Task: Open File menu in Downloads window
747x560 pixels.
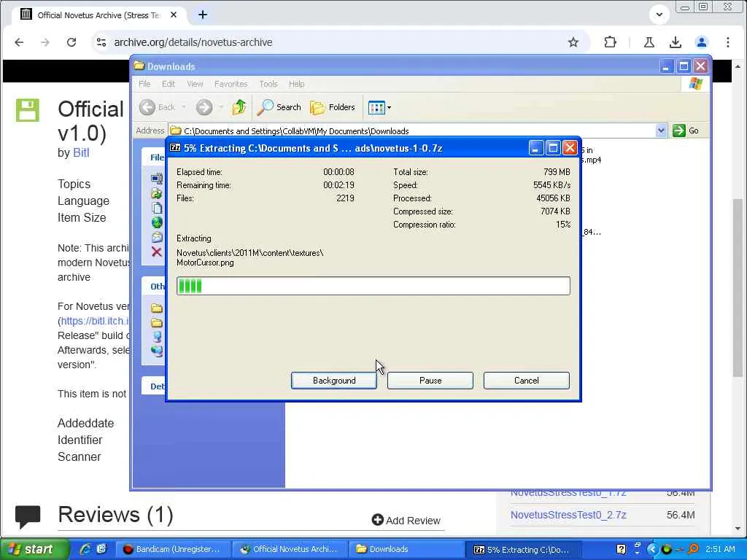Action: coord(144,84)
